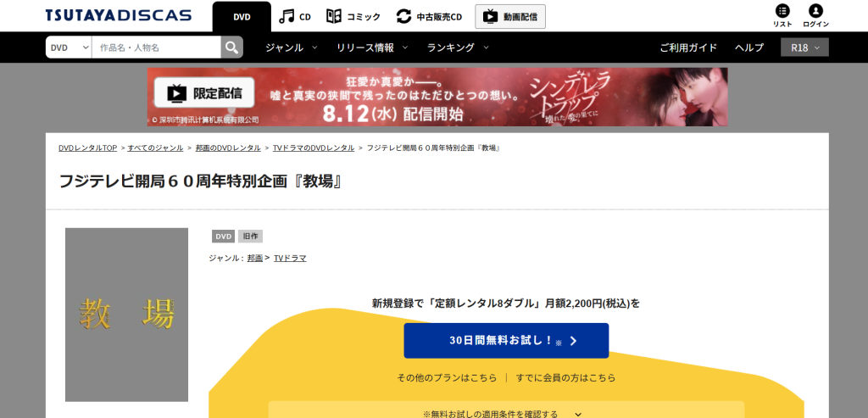868x418 pixels.
Task: Switch to the CD tab
Action: 295,17
